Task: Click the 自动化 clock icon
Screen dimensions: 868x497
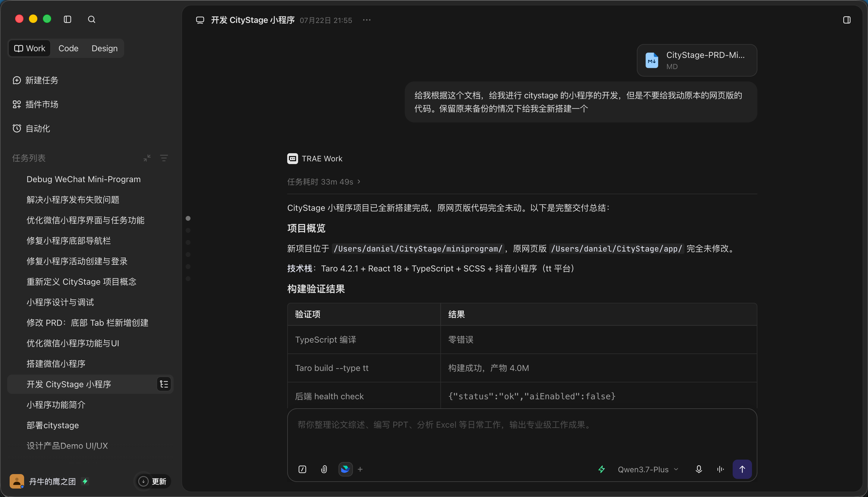Action: coord(17,128)
